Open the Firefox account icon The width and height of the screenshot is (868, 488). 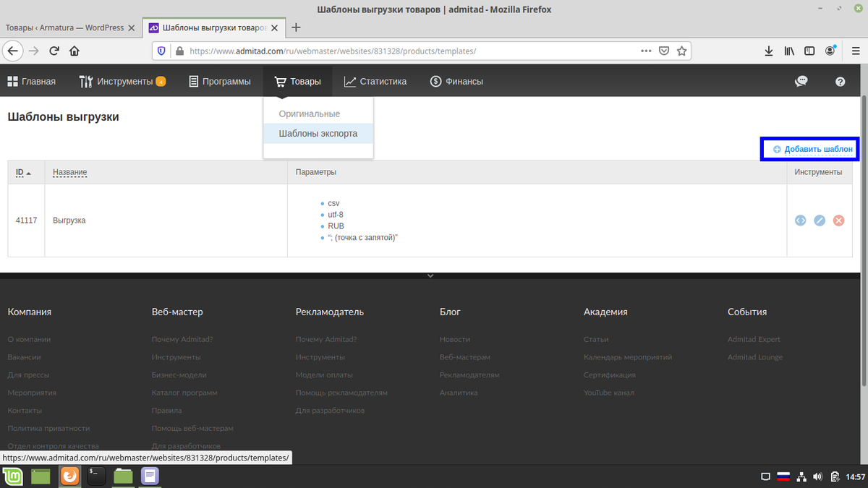pos(830,51)
